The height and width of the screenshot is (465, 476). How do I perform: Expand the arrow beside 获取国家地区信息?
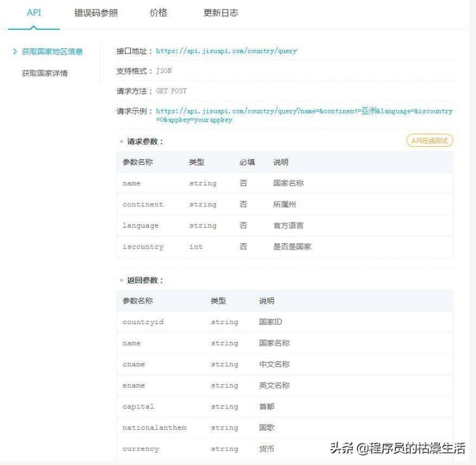point(15,52)
